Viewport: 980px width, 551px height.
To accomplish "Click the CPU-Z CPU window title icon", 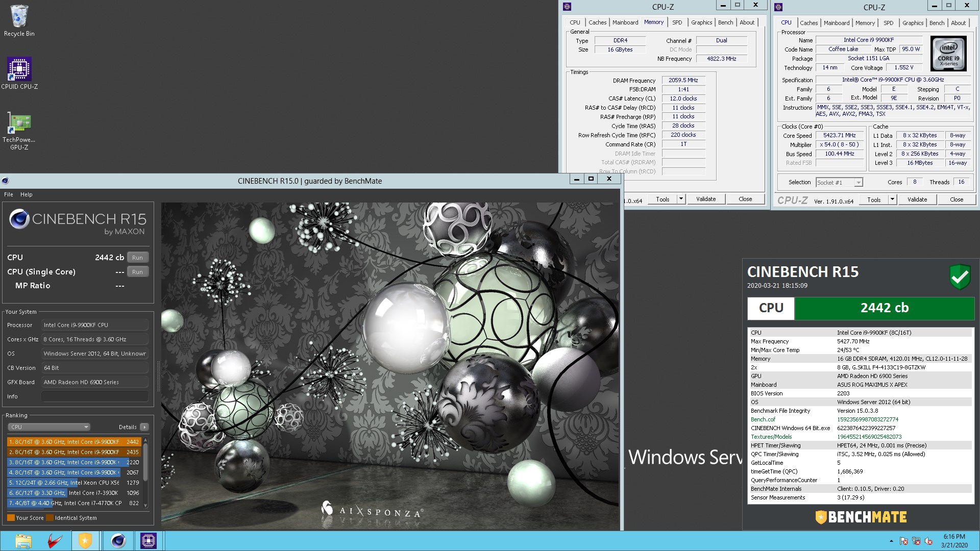I will (778, 7).
